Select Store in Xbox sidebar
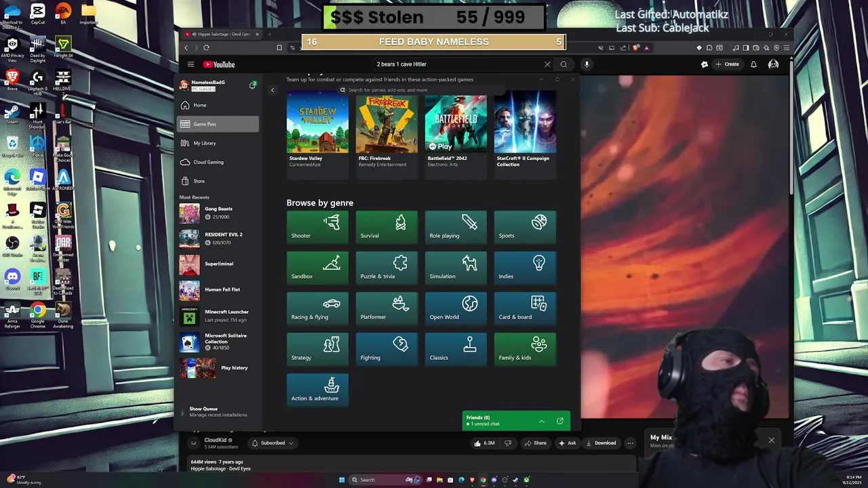The image size is (868, 488). point(218,181)
